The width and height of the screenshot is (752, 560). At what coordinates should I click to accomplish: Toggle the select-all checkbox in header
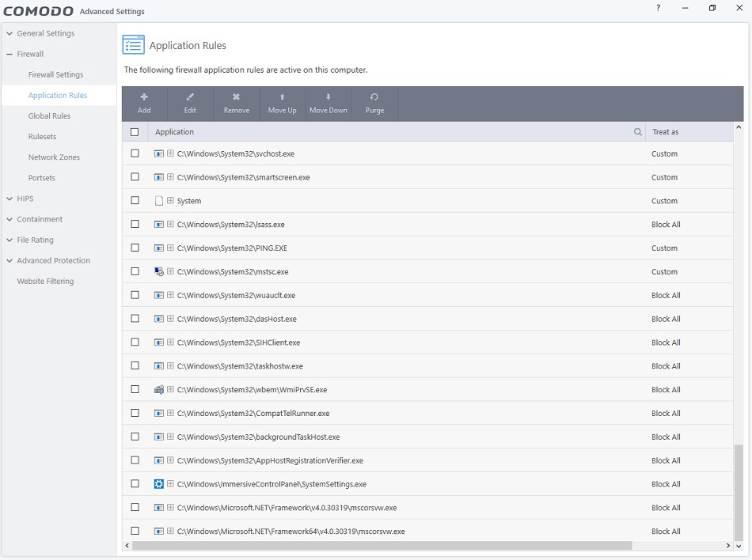pos(135,132)
